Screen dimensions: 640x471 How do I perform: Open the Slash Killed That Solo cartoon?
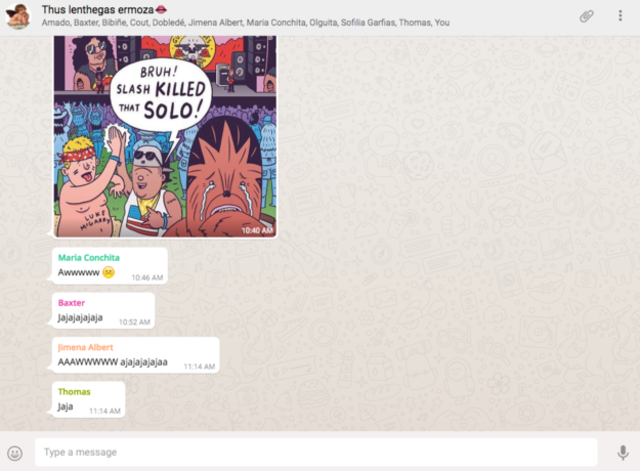[x=165, y=136]
